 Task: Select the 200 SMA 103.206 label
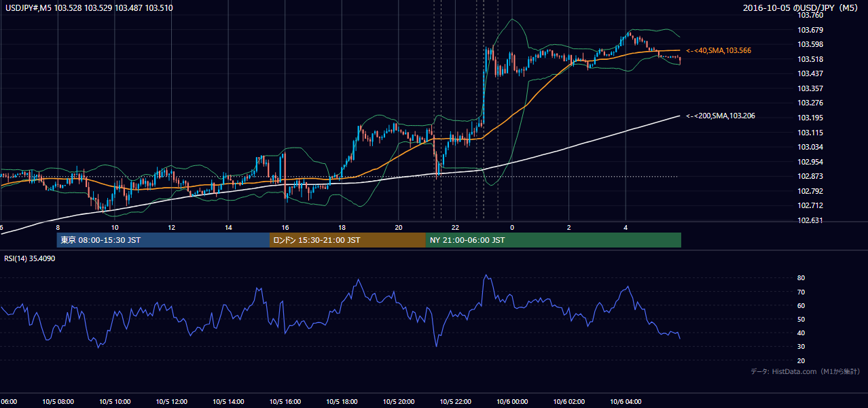pos(721,116)
